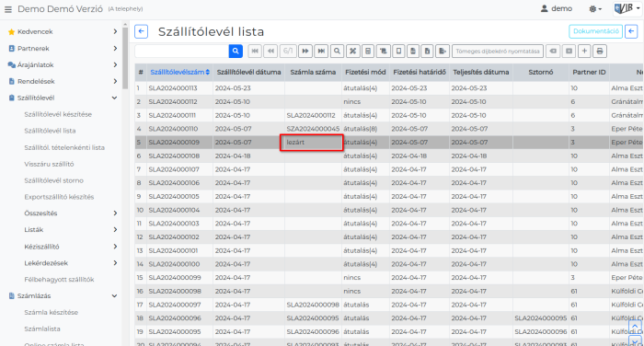The width and height of the screenshot is (644, 346).
Task: Click back arrow next to Dokumentáció button
Action: point(631,31)
